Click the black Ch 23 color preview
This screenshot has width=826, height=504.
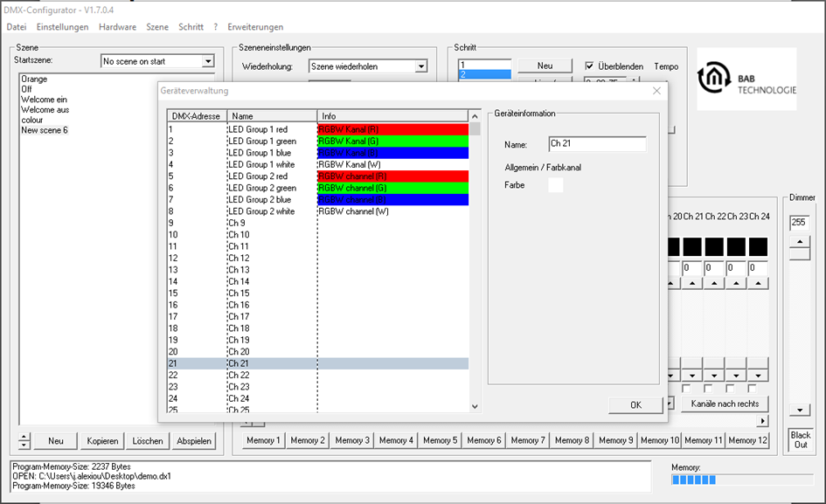coord(736,246)
